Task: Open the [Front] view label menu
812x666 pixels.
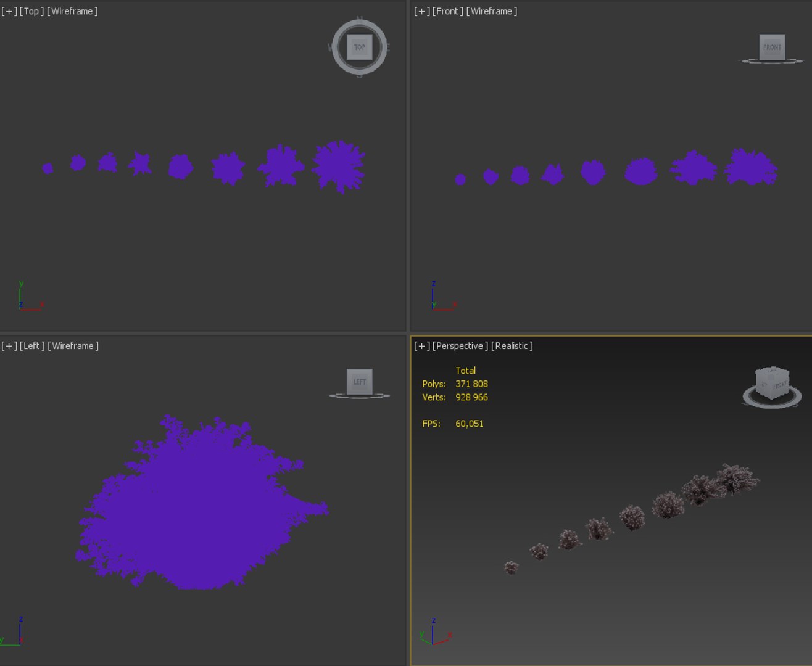Action: tap(448, 11)
